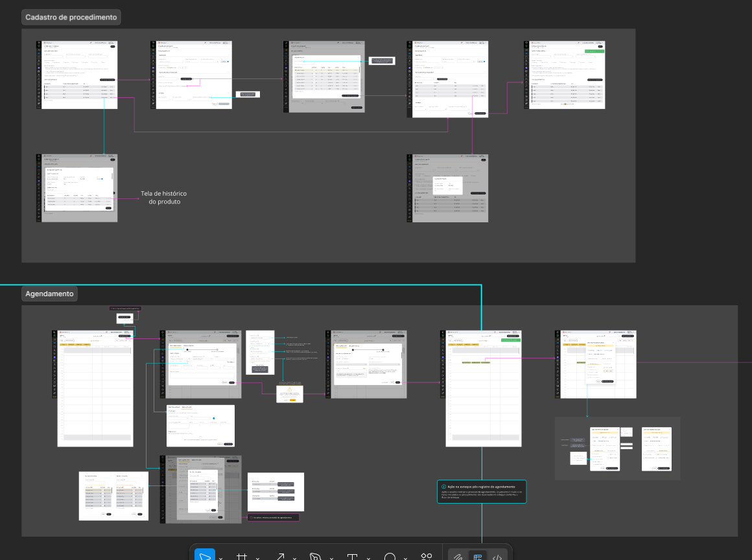The width and height of the screenshot is (752, 560).
Task: Select the Move tool in toolbar
Action: click(x=205, y=555)
